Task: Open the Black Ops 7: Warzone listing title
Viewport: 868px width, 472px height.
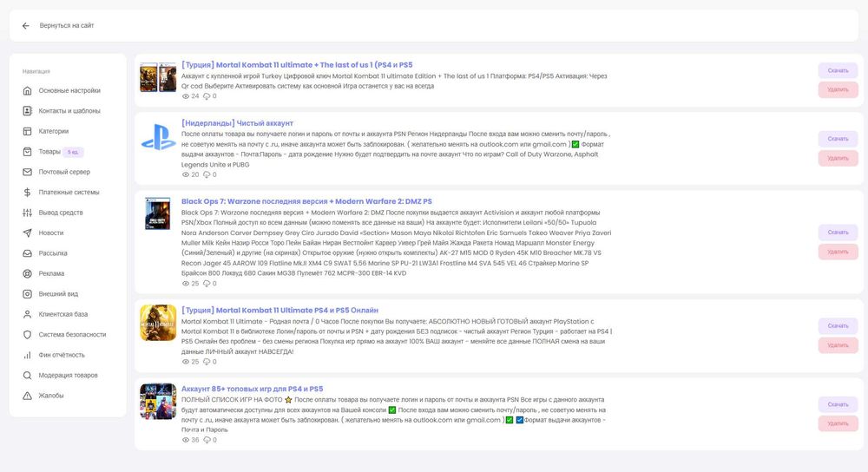Action: [x=306, y=201]
